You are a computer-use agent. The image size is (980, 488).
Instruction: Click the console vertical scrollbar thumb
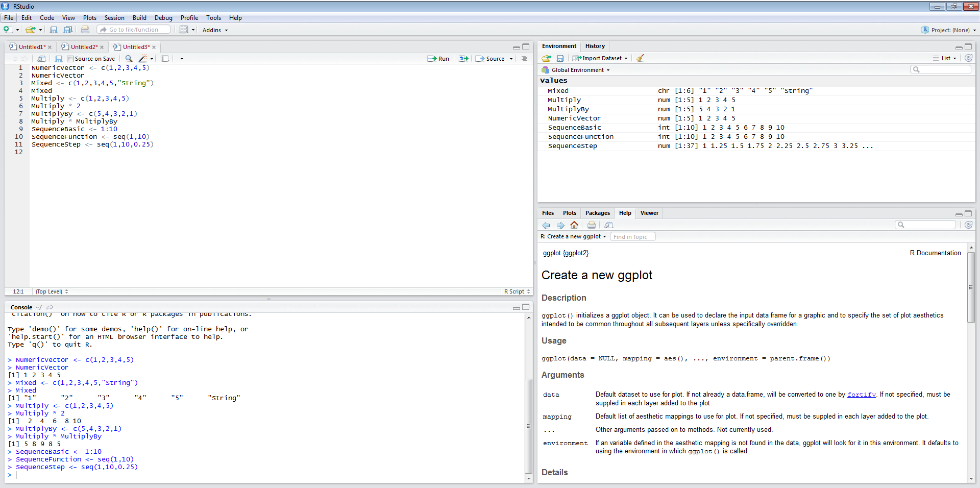pyautogui.click(x=528, y=426)
